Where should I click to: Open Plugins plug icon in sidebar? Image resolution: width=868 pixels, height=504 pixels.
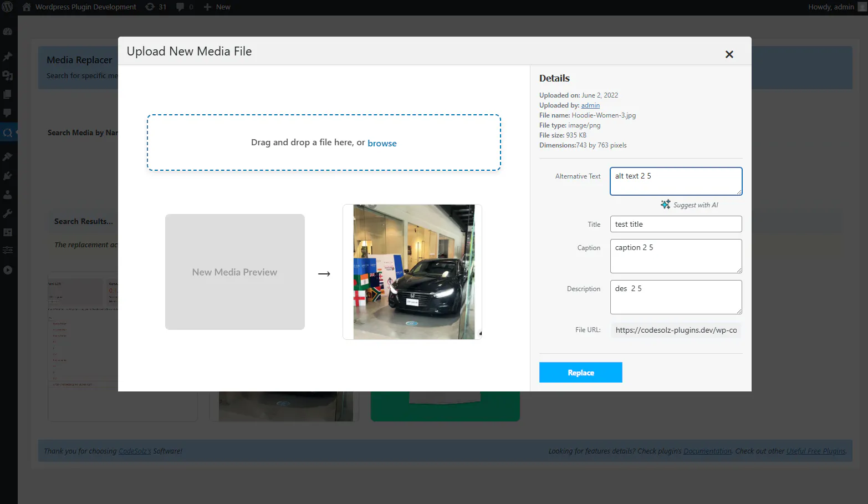pos(8,176)
